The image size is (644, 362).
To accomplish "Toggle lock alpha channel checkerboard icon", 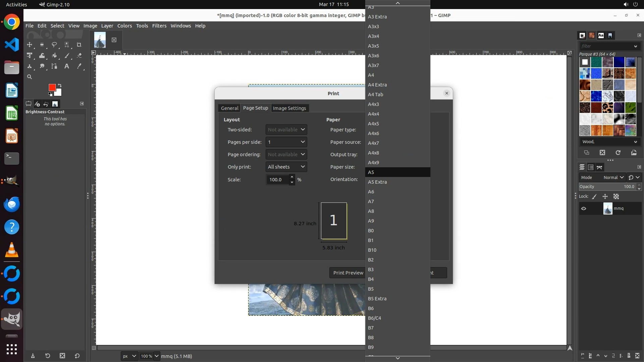I will [x=616, y=197].
